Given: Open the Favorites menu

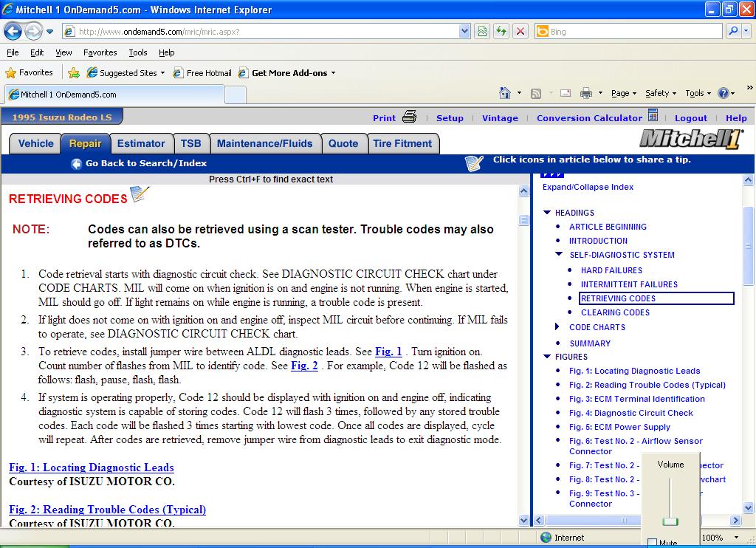Looking at the screenshot, I should [x=100, y=52].
